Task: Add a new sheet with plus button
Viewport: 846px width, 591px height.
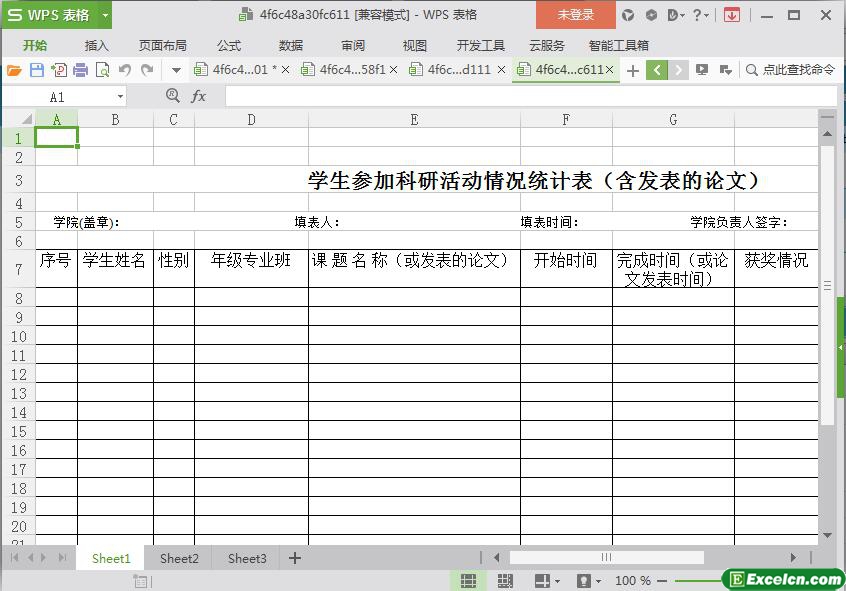Action: pos(295,558)
